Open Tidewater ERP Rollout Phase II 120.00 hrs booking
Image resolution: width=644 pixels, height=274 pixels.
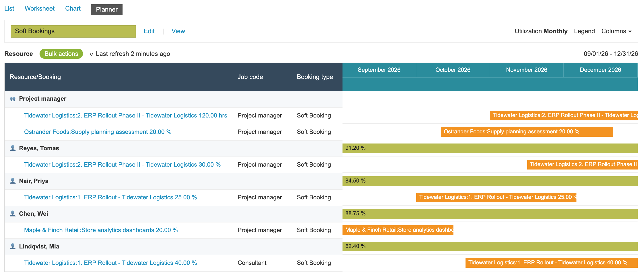point(125,115)
